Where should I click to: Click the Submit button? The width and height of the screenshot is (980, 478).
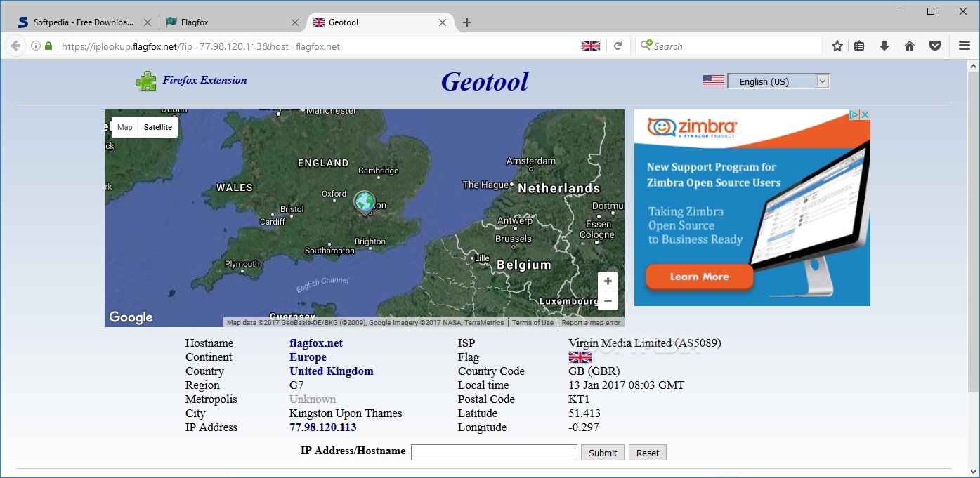pos(603,453)
